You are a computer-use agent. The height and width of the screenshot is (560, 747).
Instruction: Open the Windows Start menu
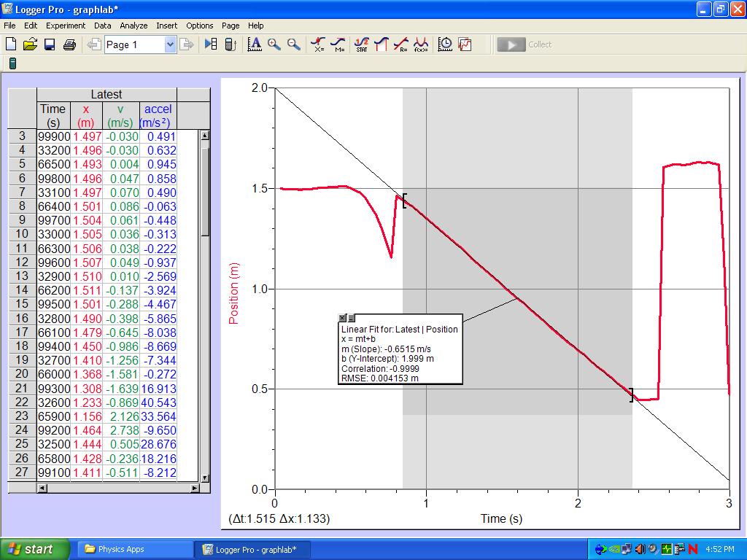[35, 549]
